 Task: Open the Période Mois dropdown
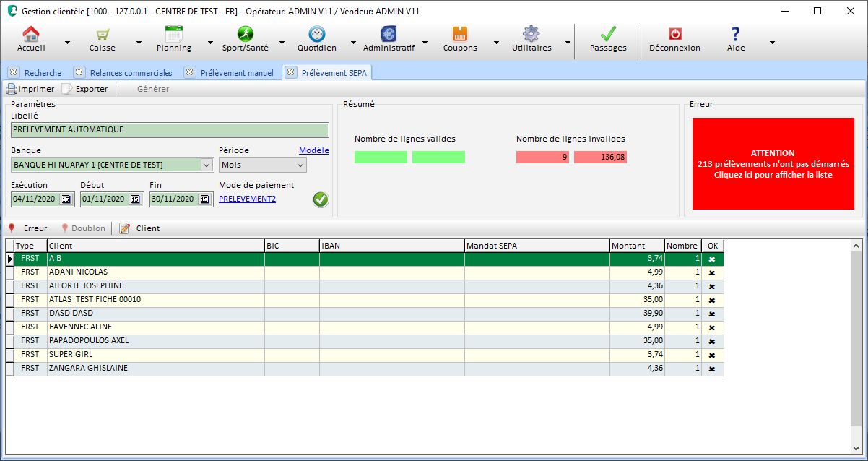pyautogui.click(x=300, y=165)
